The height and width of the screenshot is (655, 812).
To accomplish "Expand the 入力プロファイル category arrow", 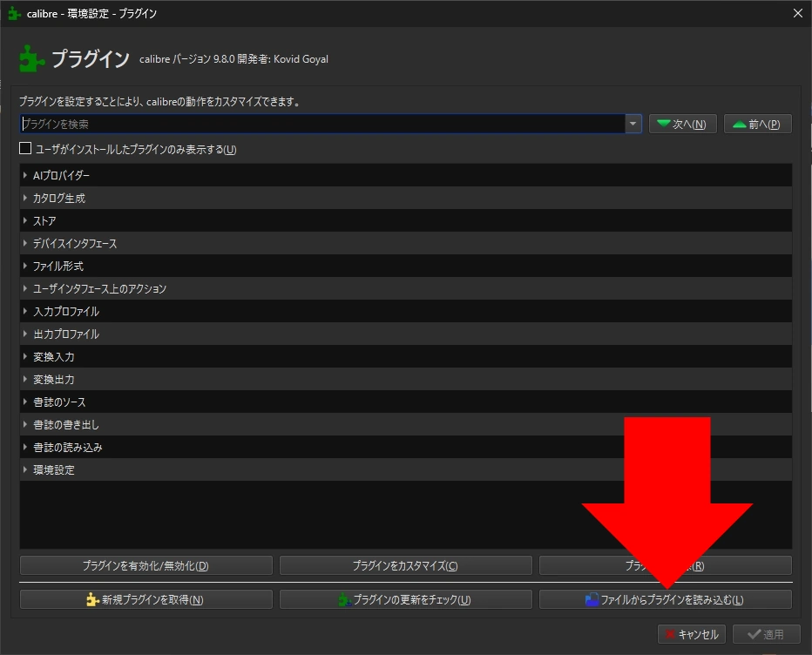I will tap(25, 311).
